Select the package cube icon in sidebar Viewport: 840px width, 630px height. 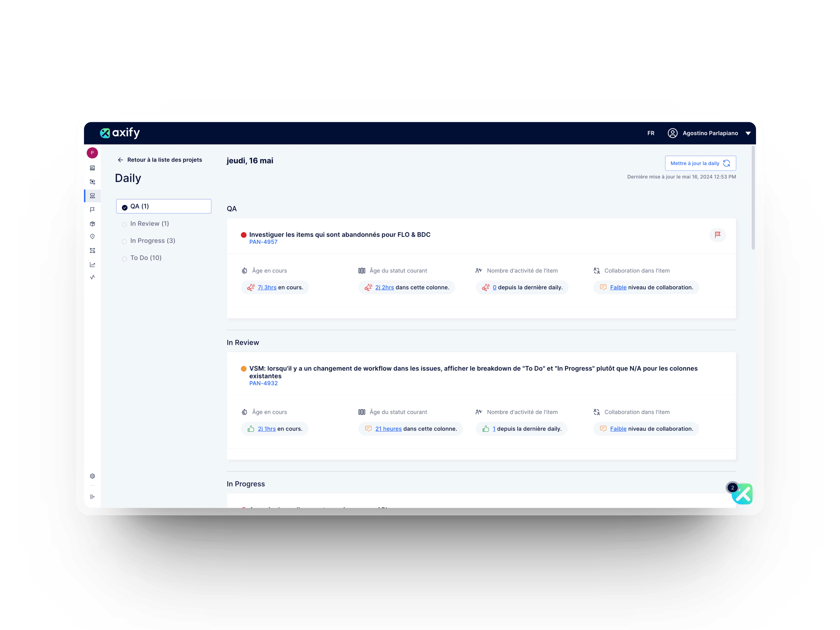point(92,223)
